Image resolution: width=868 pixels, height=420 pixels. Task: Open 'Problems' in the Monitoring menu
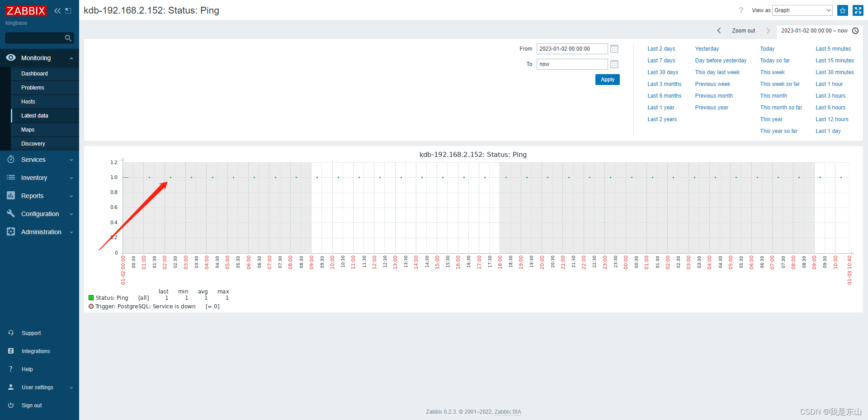pyautogui.click(x=32, y=87)
